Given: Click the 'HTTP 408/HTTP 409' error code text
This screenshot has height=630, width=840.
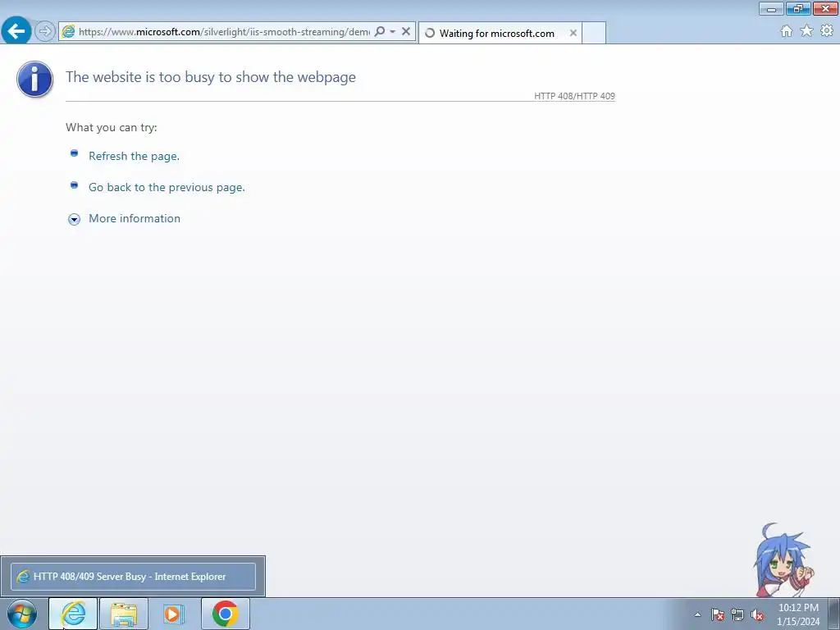Looking at the screenshot, I should pos(574,96).
